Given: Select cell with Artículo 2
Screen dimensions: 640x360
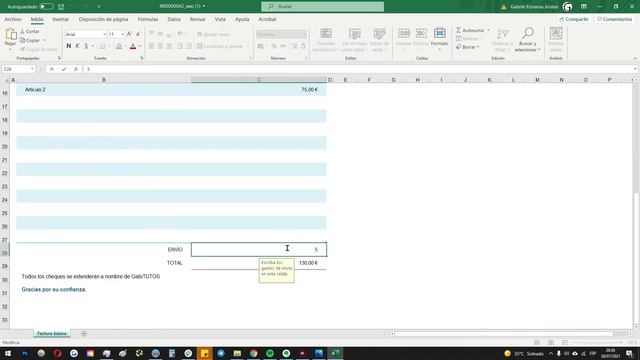Looking at the screenshot, I should click(104, 89).
